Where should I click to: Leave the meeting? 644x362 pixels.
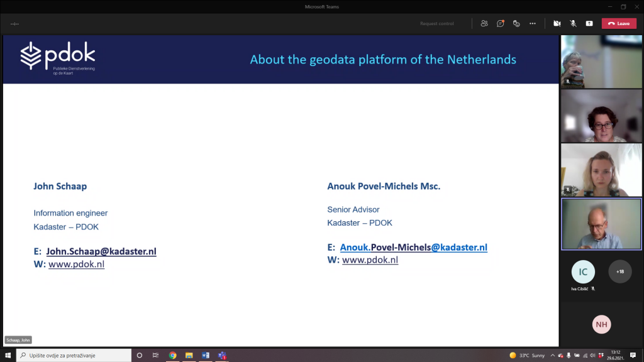click(x=619, y=23)
